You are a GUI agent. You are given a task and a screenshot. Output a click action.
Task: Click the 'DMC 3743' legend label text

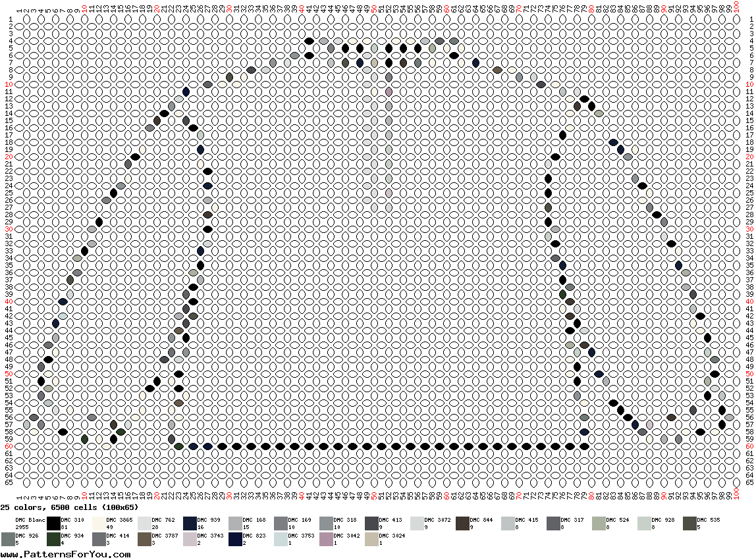(x=211, y=536)
